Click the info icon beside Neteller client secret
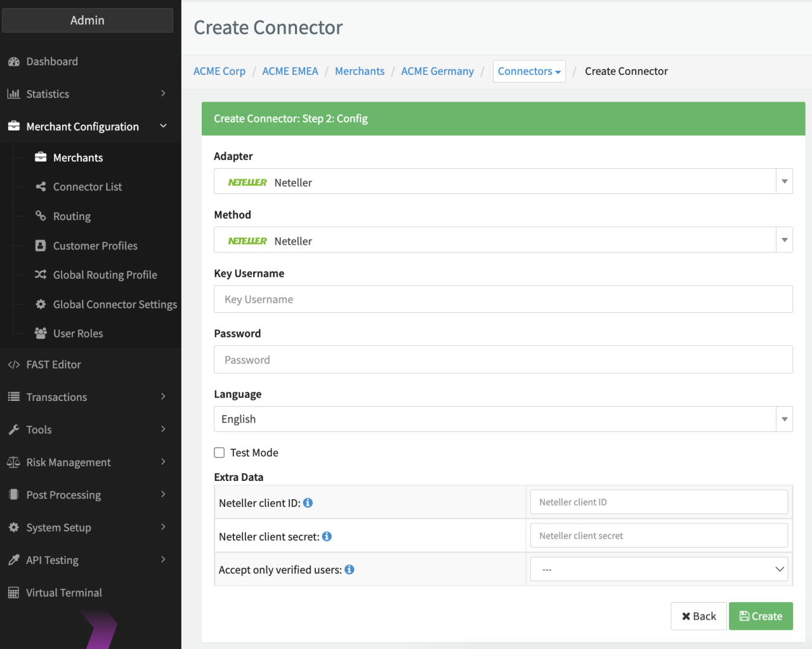The image size is (812, 649). (x=327, y=536)
